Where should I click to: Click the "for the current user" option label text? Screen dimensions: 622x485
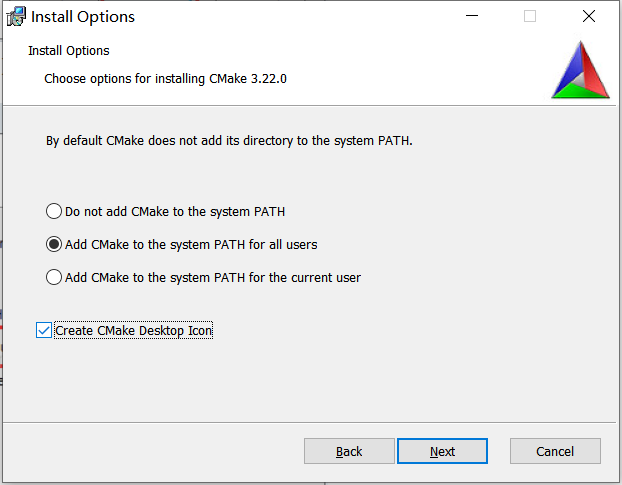point(213,277)
